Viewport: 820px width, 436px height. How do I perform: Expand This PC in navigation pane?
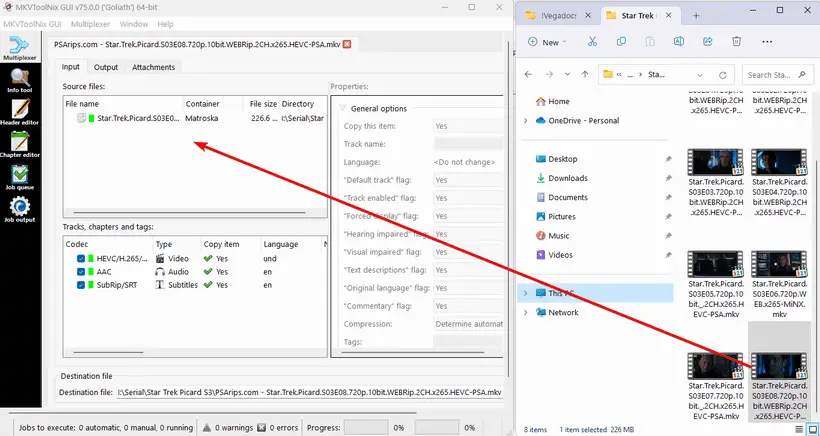(526, 293)
